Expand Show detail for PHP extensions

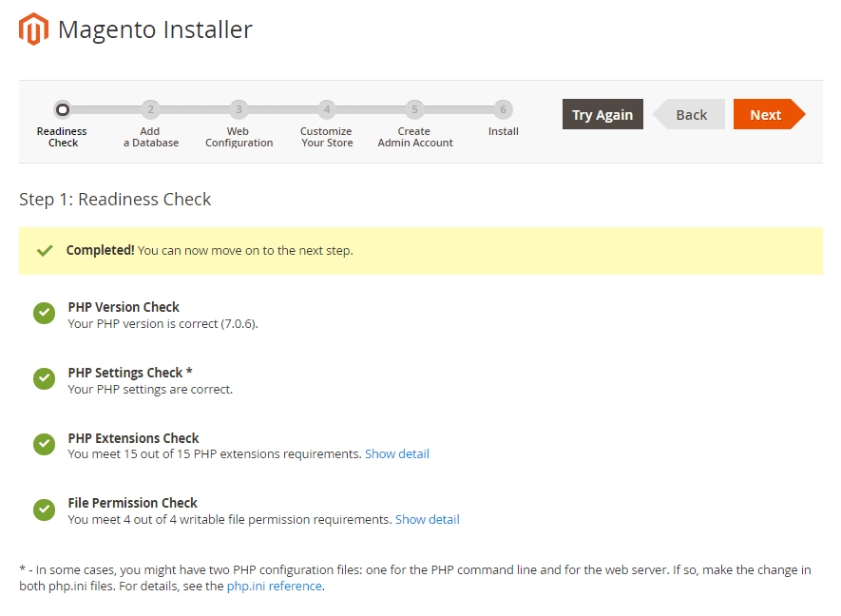point(396,454)
